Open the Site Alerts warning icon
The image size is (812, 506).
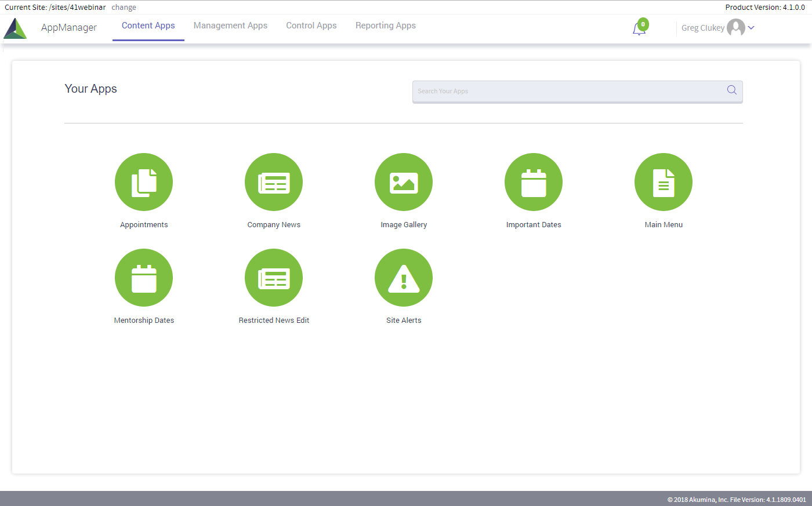[404, 278]
